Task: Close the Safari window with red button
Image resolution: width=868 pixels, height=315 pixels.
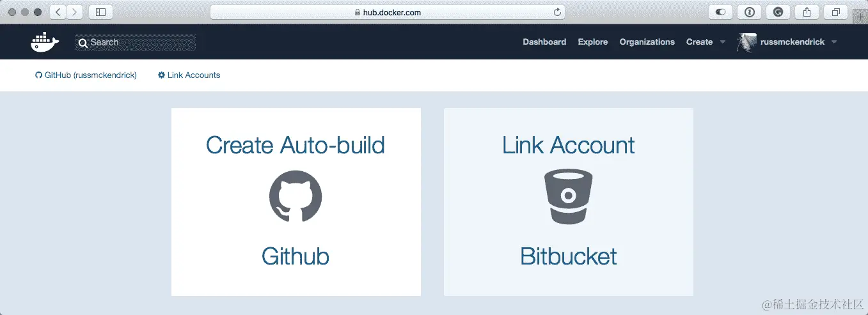Action: tap(12, 12)
